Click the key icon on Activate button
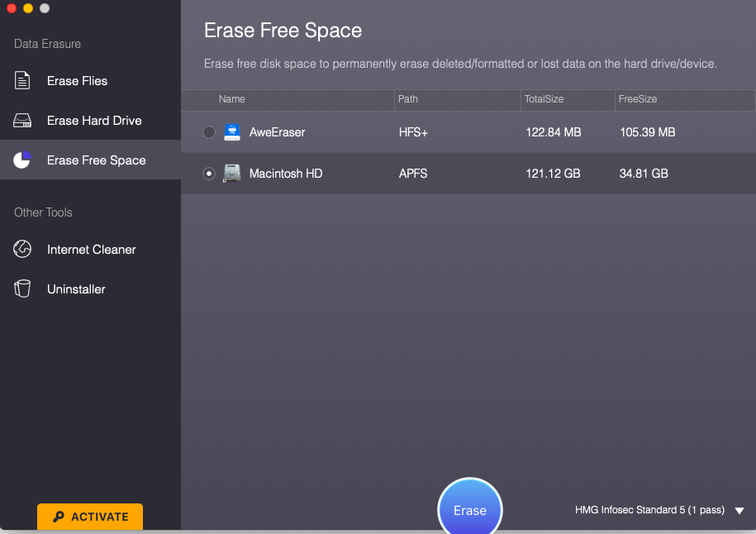Viewport: 756px width, 534px height. (59, 517)
